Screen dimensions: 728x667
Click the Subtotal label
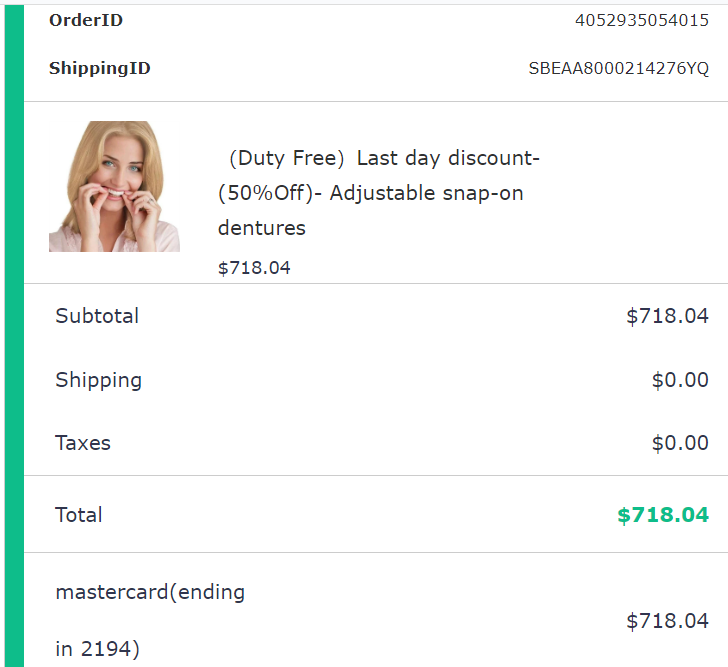(x=97, y=316)
